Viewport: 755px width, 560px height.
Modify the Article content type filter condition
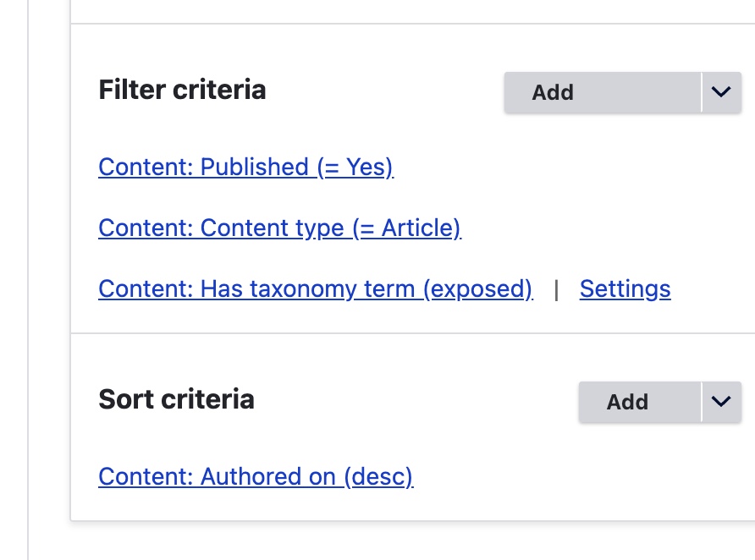coord(279,228)
